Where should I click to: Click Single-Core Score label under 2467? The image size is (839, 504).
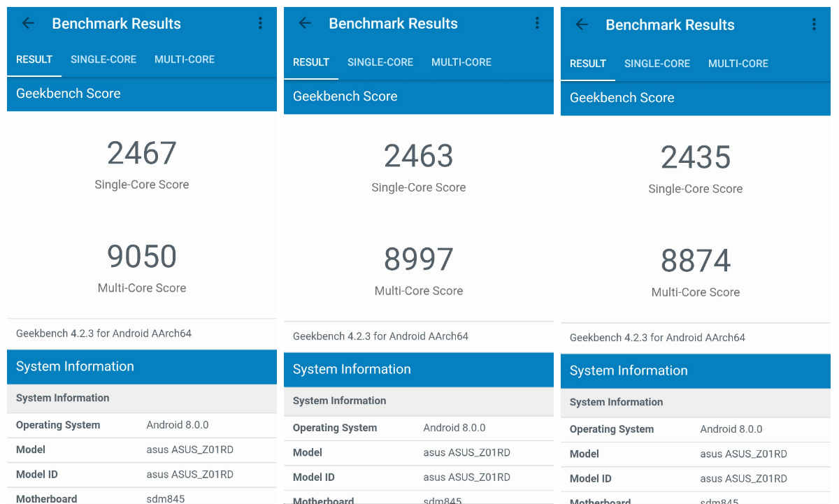click(x=142, y=185)
